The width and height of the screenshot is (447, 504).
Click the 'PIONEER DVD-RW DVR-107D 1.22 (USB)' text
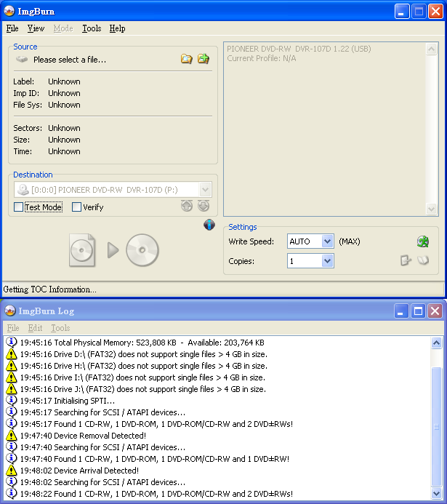click(x=299, y=49)
